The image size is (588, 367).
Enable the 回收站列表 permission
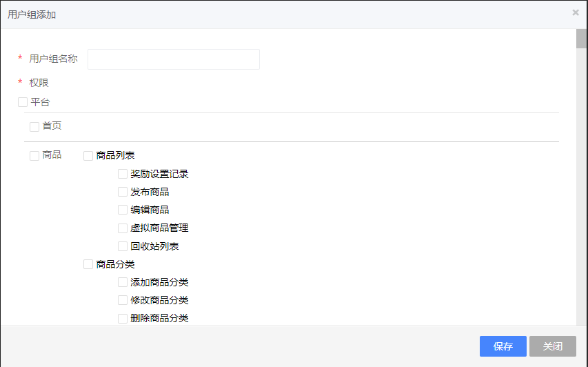pyautogui.click(x=123, y=246)
